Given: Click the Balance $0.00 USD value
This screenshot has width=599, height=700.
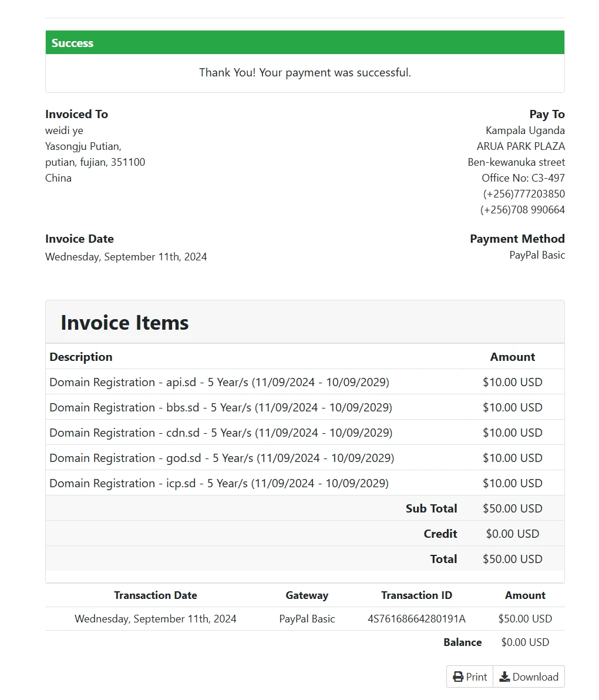Looking at the screenshot, I should pos(525,642).
